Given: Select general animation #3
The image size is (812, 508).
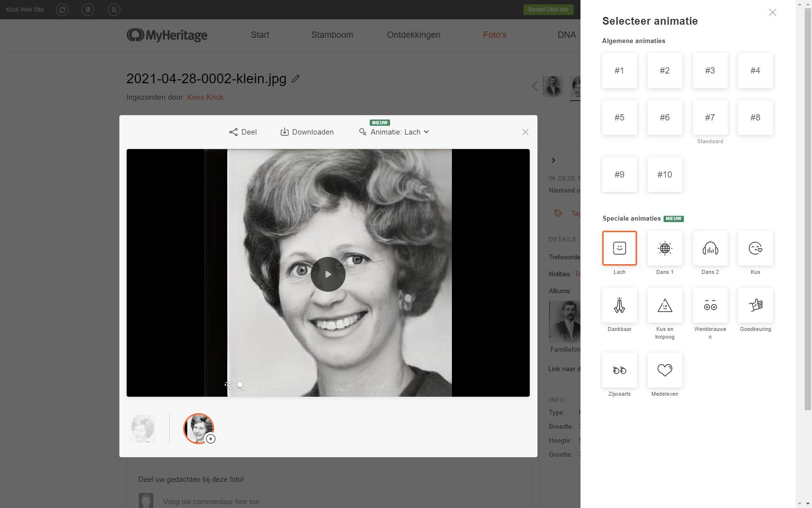Looking at the screenshot, I should [x=710, y=71].
